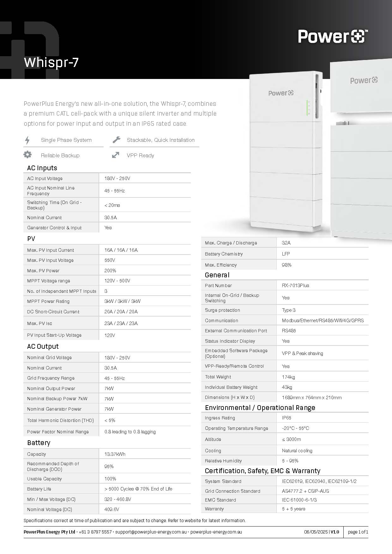Click the 100% Usable Capacity value

point(110,479)
